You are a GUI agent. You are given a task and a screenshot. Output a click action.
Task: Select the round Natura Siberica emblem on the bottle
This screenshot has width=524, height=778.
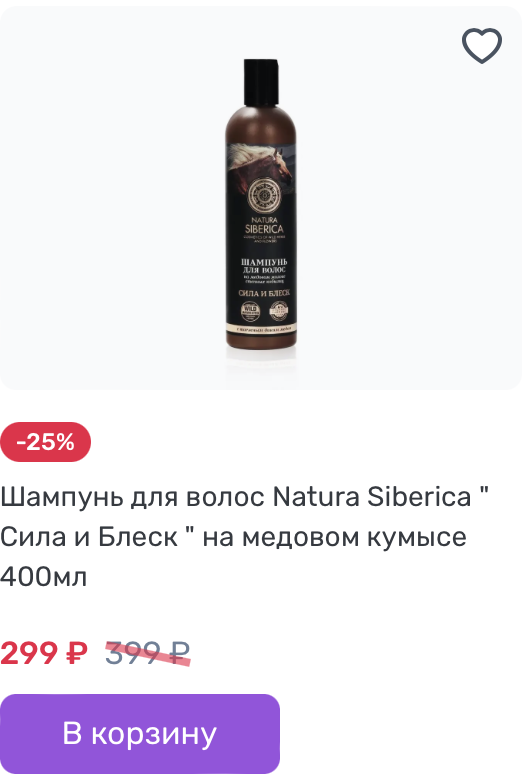click(265, 195)
